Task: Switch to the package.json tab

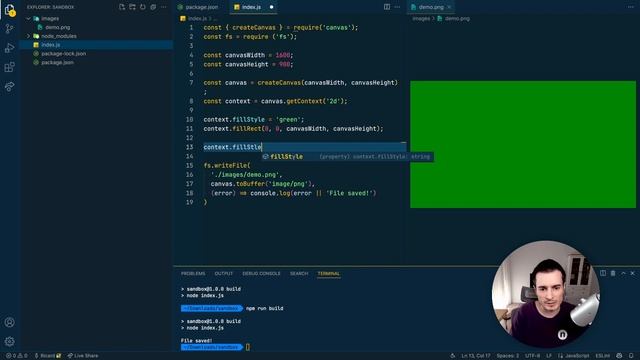Action: [x=201, y=7]
